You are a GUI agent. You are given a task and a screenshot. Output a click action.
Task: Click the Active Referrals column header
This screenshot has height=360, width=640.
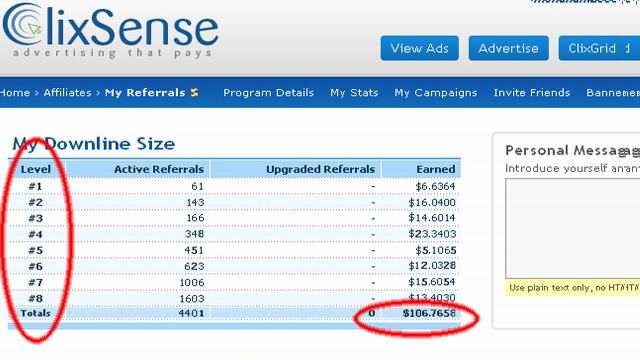tap(159, 169)
